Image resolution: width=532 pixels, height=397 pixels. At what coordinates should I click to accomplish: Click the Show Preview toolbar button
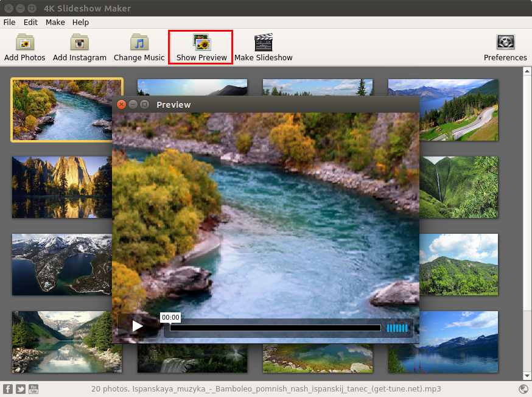click(201, 47)
